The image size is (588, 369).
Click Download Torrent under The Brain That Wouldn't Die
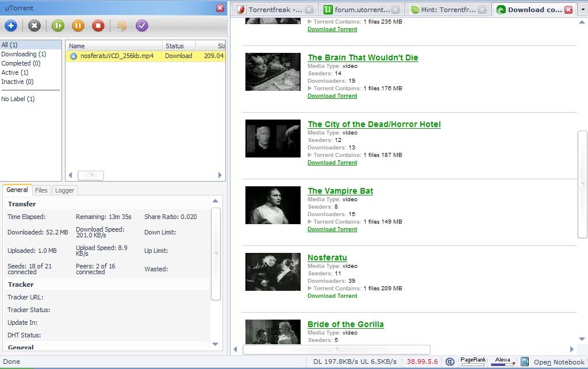point(332,95)
